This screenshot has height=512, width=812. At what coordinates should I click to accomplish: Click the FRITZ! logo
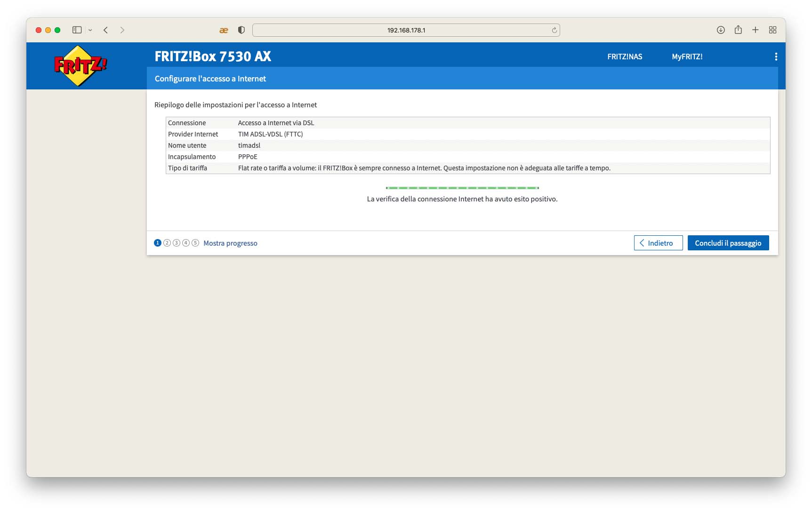pos(80,65)
